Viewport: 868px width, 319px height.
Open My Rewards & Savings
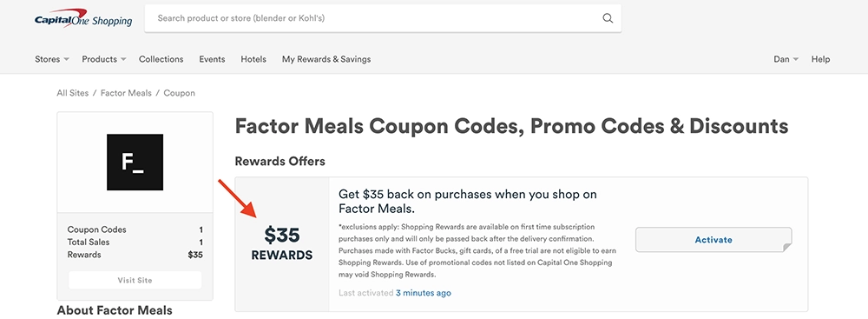click(x=326, y=59)
